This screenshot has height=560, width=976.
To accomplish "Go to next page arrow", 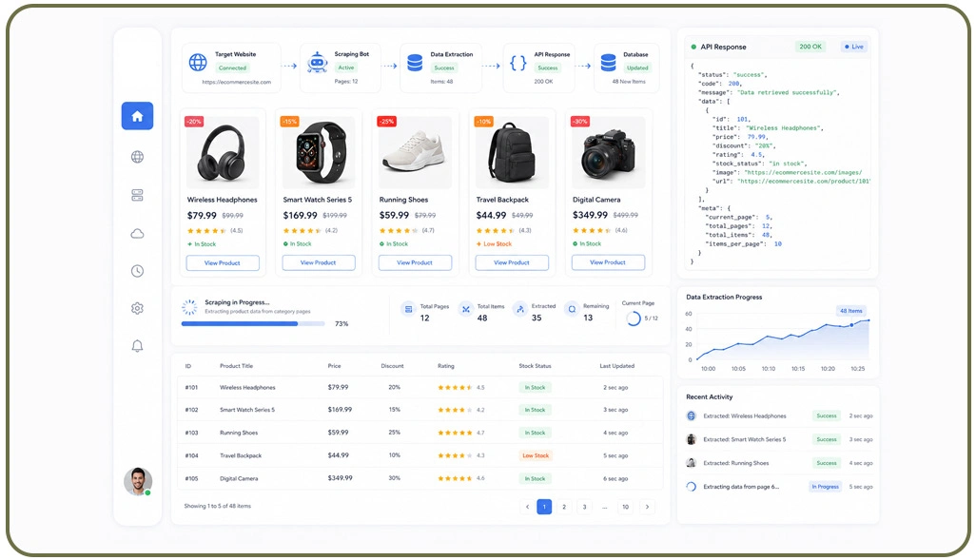I will (647, 507).
